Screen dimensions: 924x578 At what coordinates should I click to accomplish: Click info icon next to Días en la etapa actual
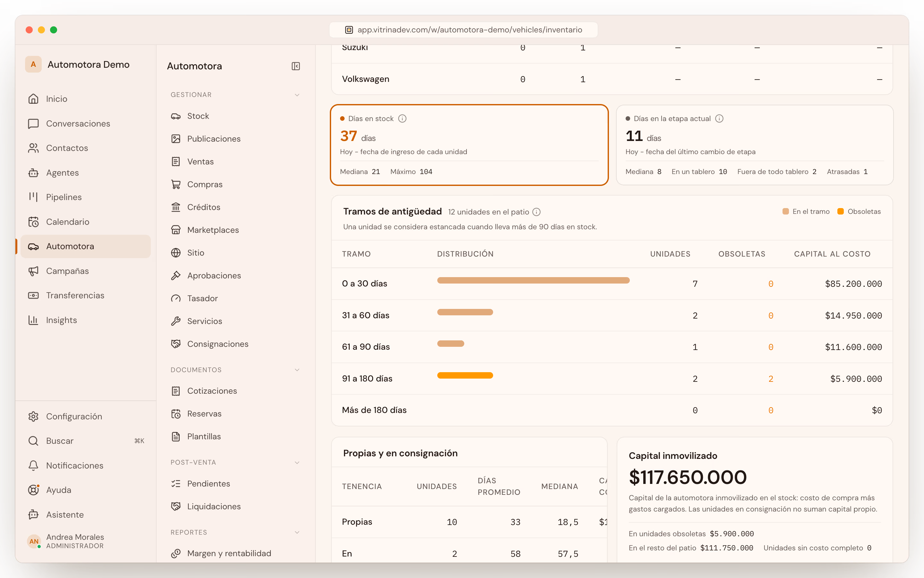[x=719, y=118]
